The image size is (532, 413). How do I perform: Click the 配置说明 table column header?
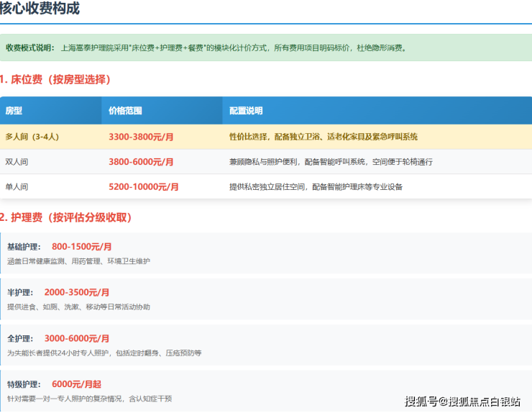(x=246, y=111)
